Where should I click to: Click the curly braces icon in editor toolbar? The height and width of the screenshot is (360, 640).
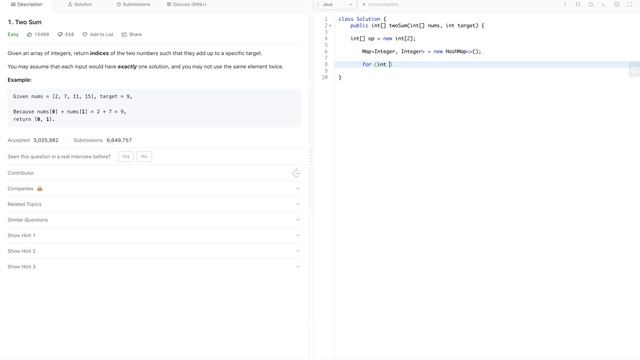coord(578,4)
